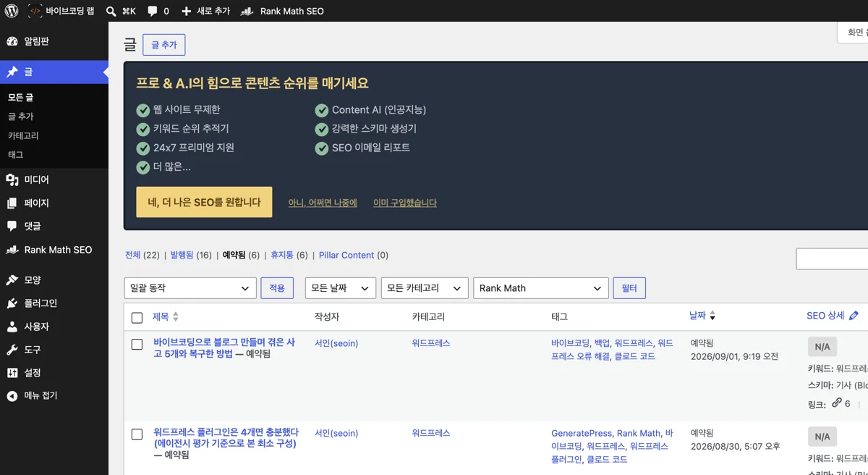Click the posts search input field

(832, 258)
